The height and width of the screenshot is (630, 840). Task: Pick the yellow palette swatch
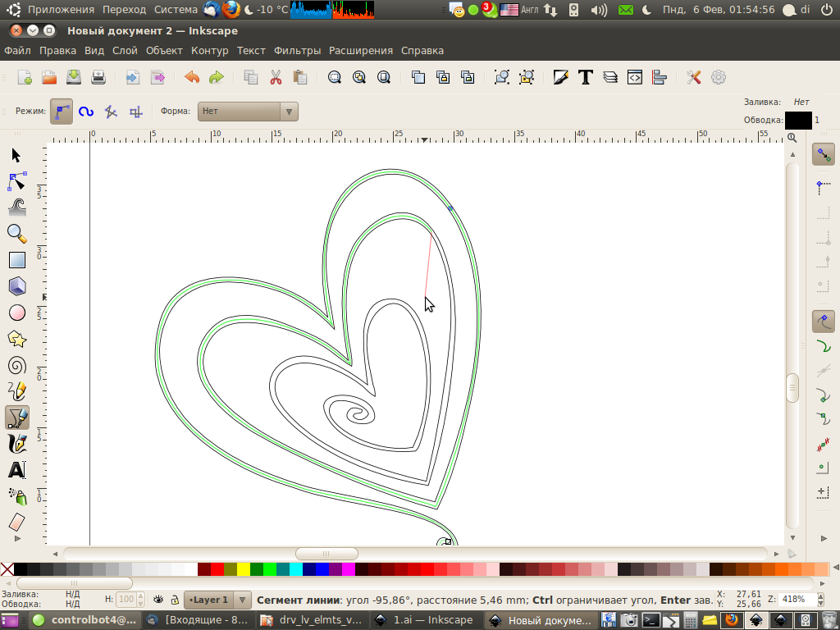coord(244,569)
